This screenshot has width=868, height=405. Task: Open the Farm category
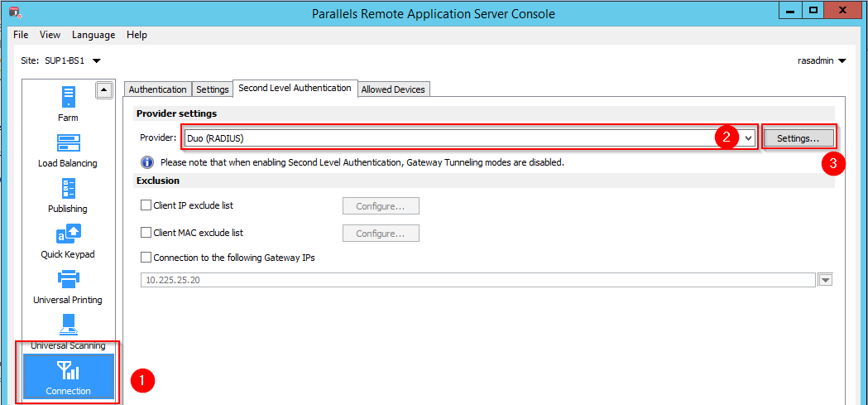pyautogui.click(x=68, y=104)
